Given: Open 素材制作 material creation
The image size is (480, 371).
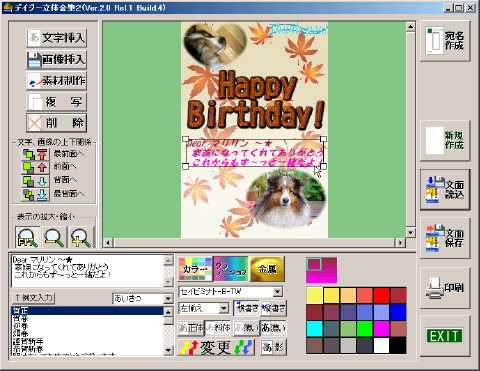Looking at the screenshot, I should coord(56,81).
